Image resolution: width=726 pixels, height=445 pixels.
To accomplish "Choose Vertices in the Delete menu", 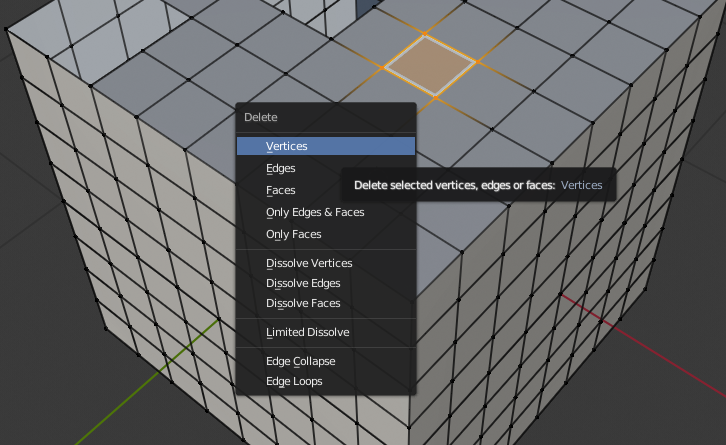I will 326,146.
